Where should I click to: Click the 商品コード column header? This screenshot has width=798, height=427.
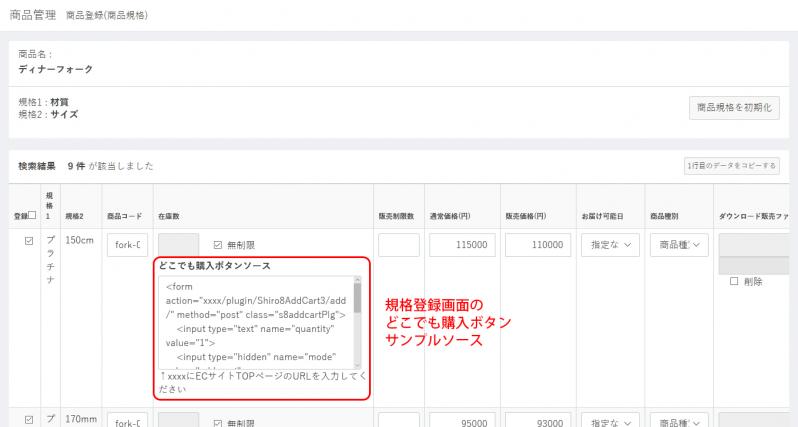124,216
